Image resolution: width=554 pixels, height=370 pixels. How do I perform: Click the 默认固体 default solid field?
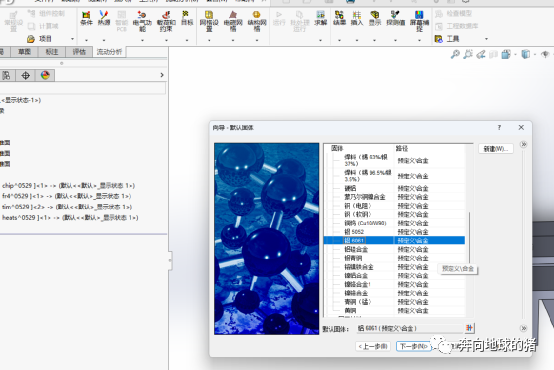(409, 328)
